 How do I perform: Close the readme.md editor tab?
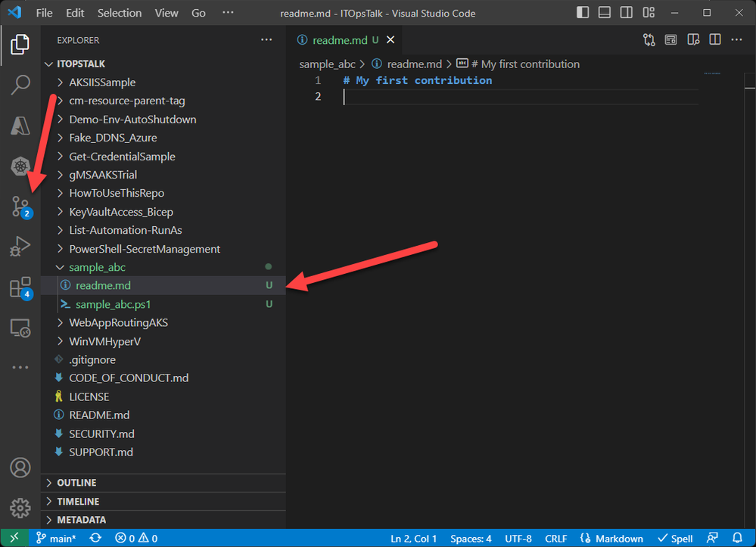tap(390, 40)
